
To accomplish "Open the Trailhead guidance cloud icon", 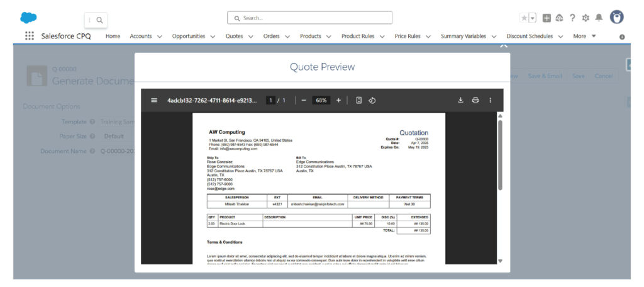I will pyautogui.click(x=559, y=18).
